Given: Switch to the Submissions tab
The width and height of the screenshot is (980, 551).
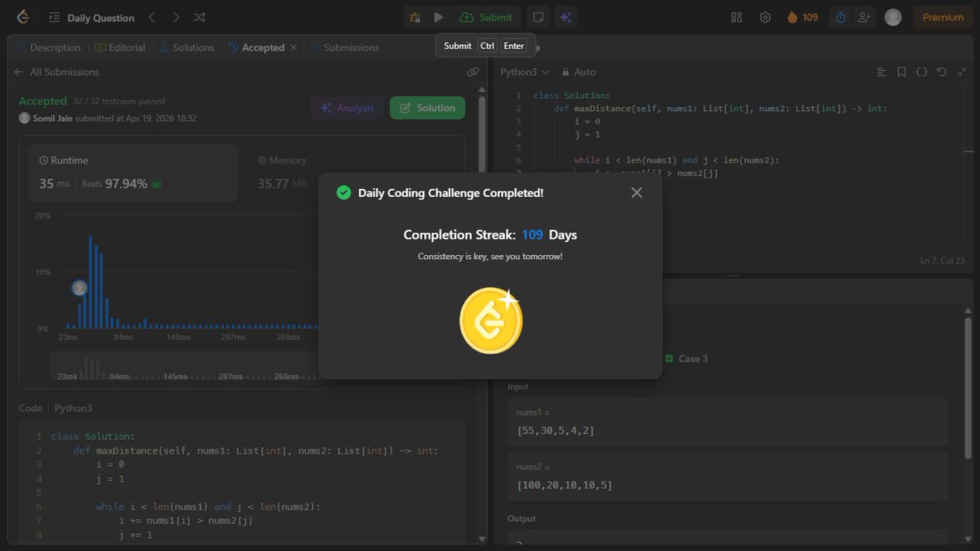Looking at the screenshot, I should pyautogui.click(x=344, y=47).
